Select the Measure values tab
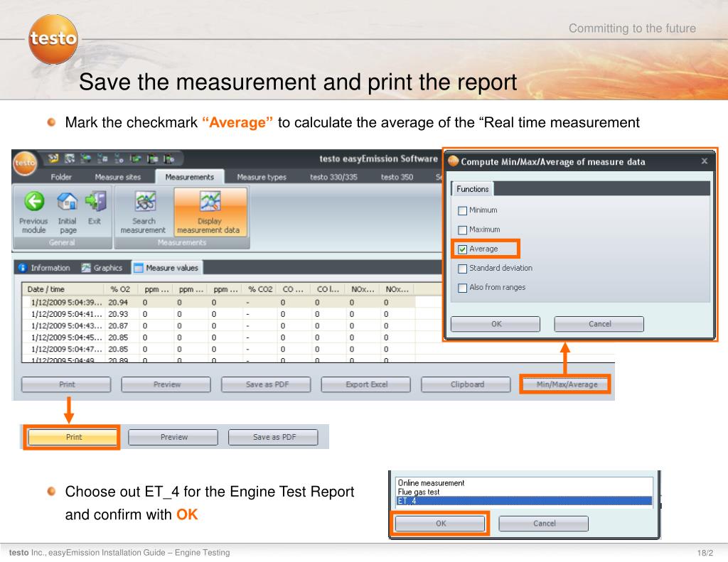 point(167,268)
